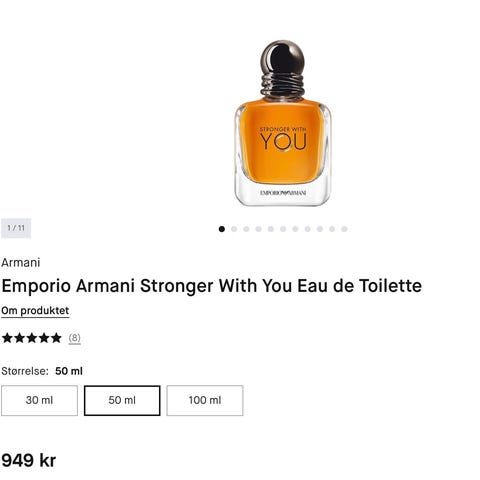Click the five-star rating icons
Screen dimensions: 480x480
pyautogui.click(x=32, y=338)
